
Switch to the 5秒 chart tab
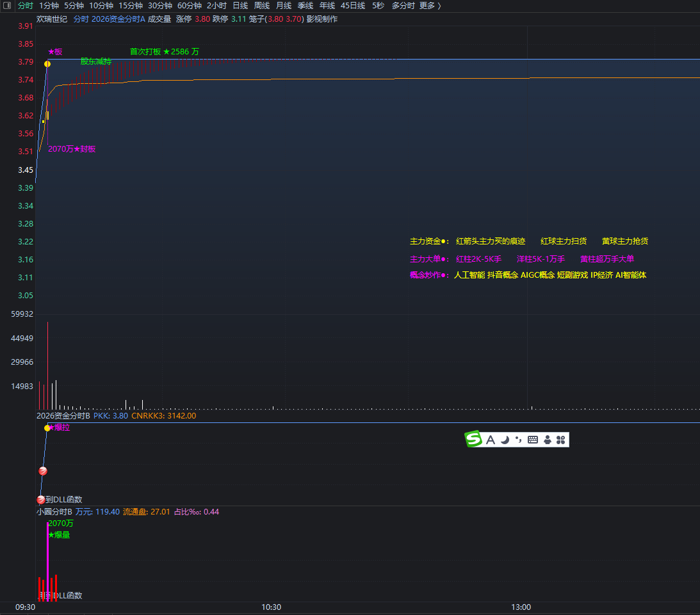point(378,6)
